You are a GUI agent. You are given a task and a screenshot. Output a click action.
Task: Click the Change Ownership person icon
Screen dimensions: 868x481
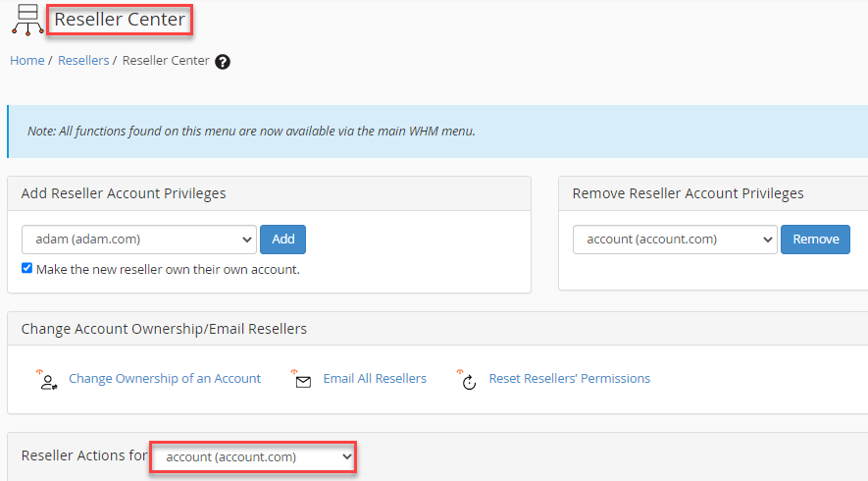tap(47, 380)
